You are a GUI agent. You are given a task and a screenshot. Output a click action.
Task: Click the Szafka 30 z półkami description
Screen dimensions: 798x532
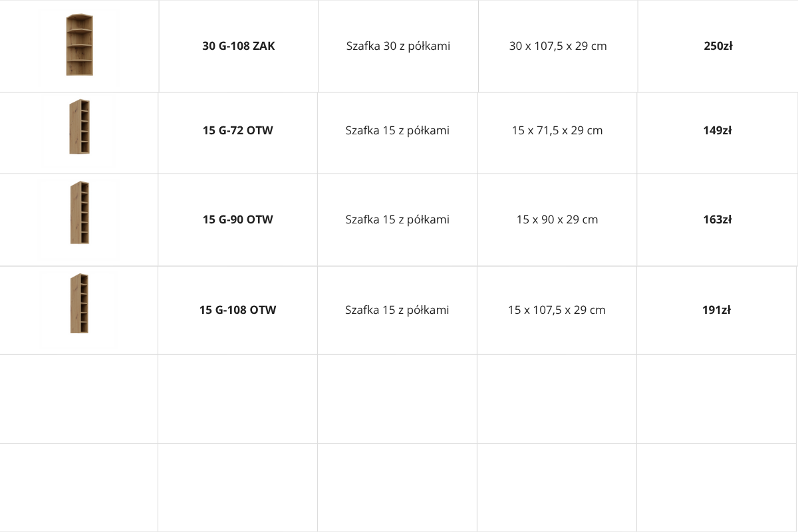[x=398, y=46]
